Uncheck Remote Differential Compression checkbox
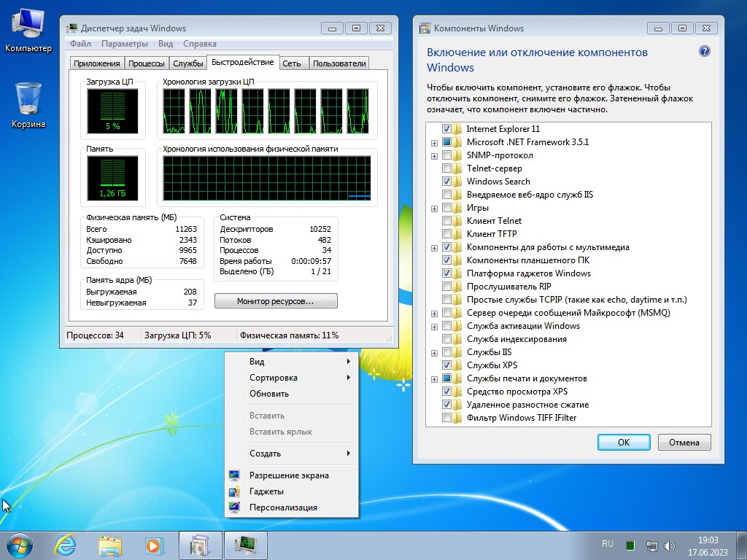Screen dimensions: 747x560 point(446,405)
